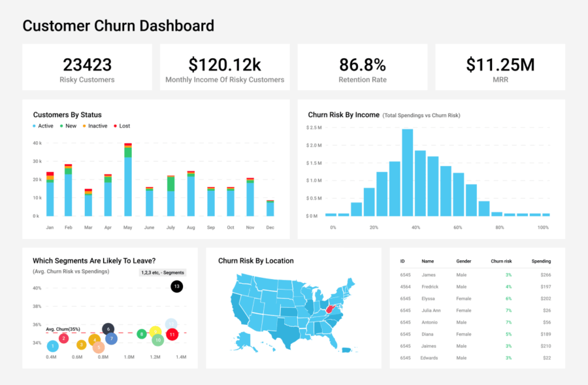Select the red segment 11 bubble
588x385 pixels.
click(x=172, y=335)
